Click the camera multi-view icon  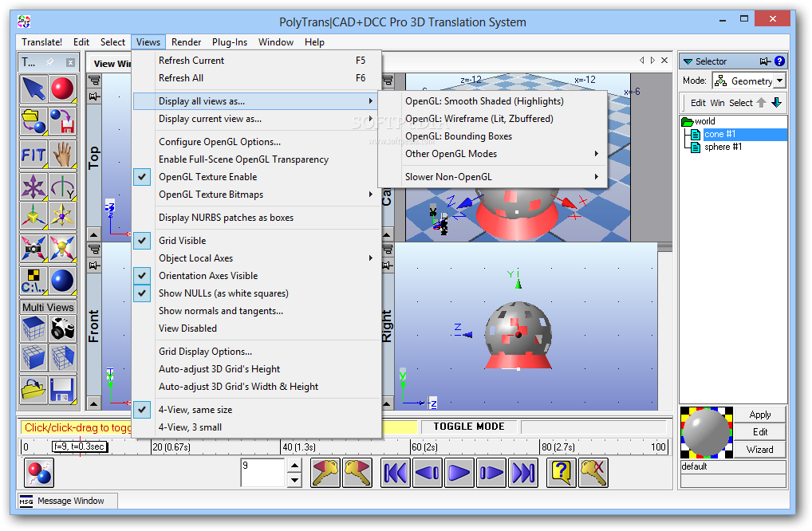coord(63,328)
